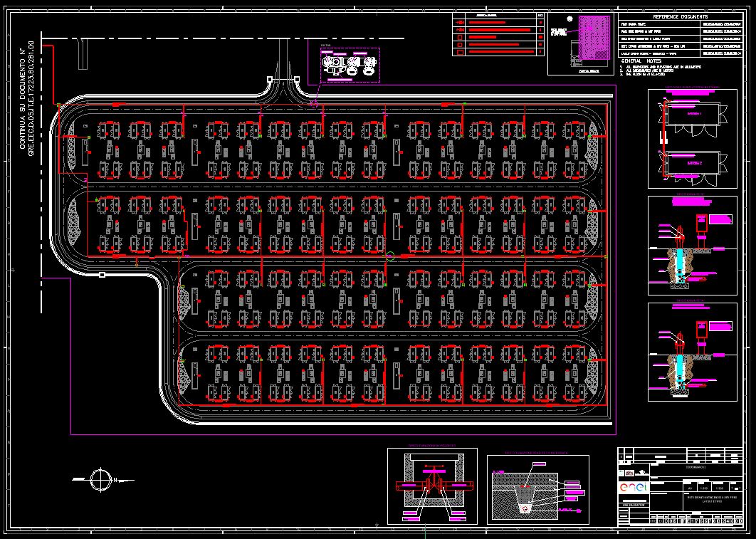756x539 pixels.
Task: Click the green circle marker on central pipeline
Action: coord(389,256)
